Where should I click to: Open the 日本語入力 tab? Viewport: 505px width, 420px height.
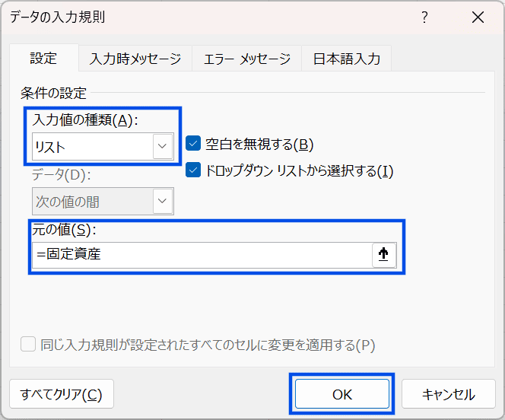point(347,59)
